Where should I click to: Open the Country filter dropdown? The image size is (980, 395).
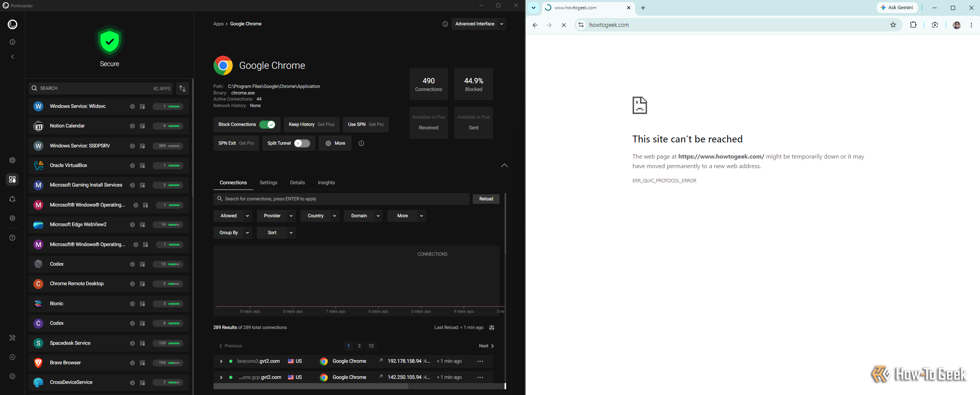319,216
